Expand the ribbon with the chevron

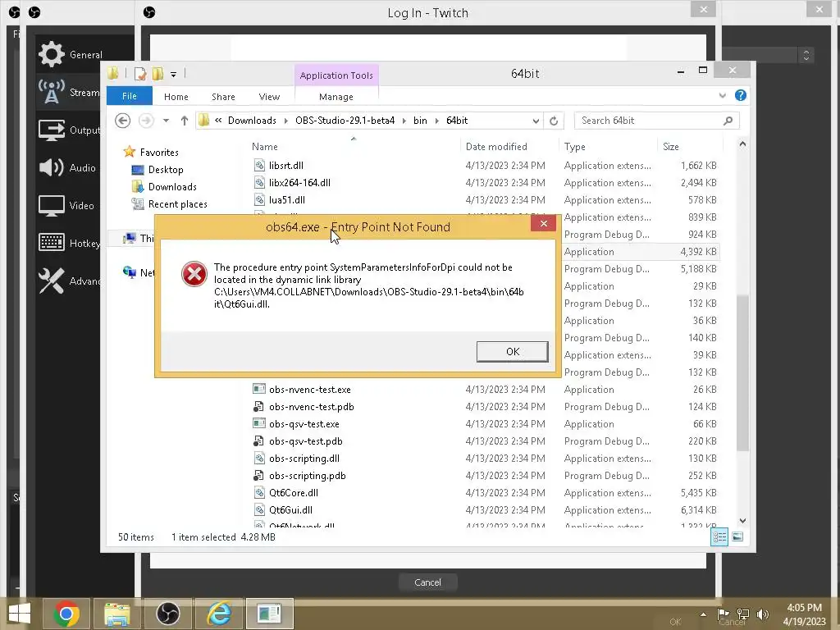coord(723,95)
